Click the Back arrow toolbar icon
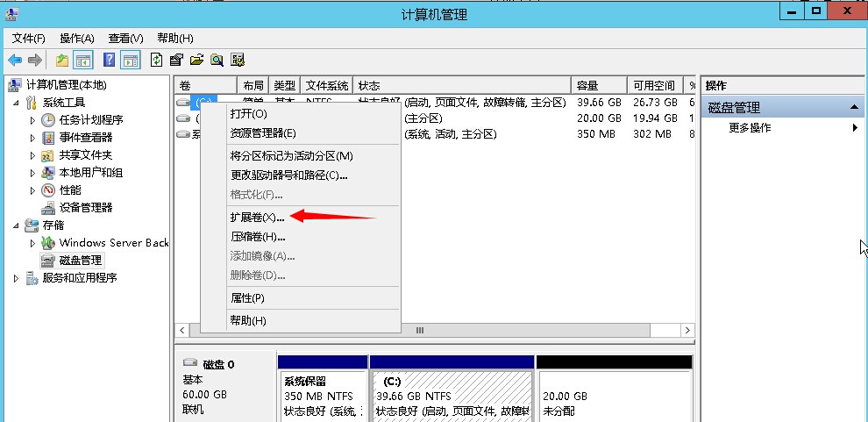This screenshot has height=422, width=868. tap(15, 60)
